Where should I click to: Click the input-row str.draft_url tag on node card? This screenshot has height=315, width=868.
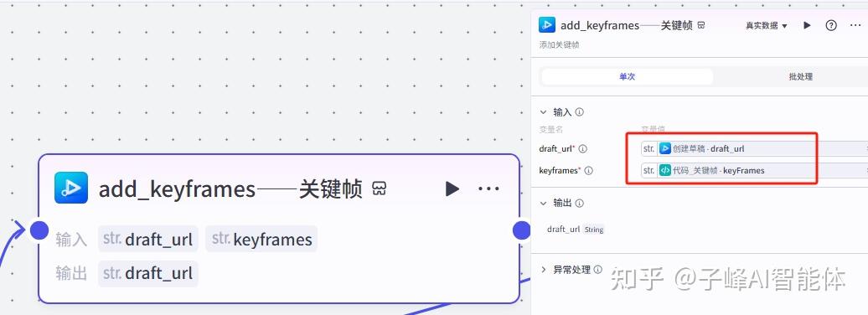pyautogui.click(x=147, y=239)
